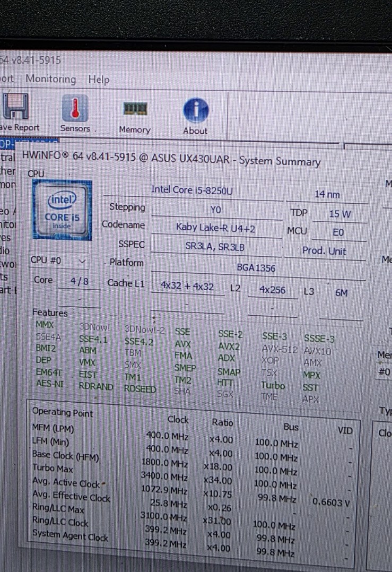Viewport: 392px width, 572px height.
Task: Click the FMA feature label
Action: pyautogui.click(x=183, y=356)
